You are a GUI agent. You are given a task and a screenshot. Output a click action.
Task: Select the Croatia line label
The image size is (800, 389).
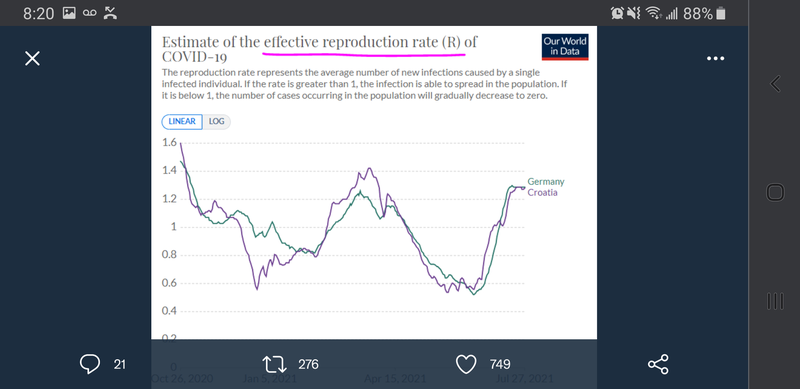[542, 193]
